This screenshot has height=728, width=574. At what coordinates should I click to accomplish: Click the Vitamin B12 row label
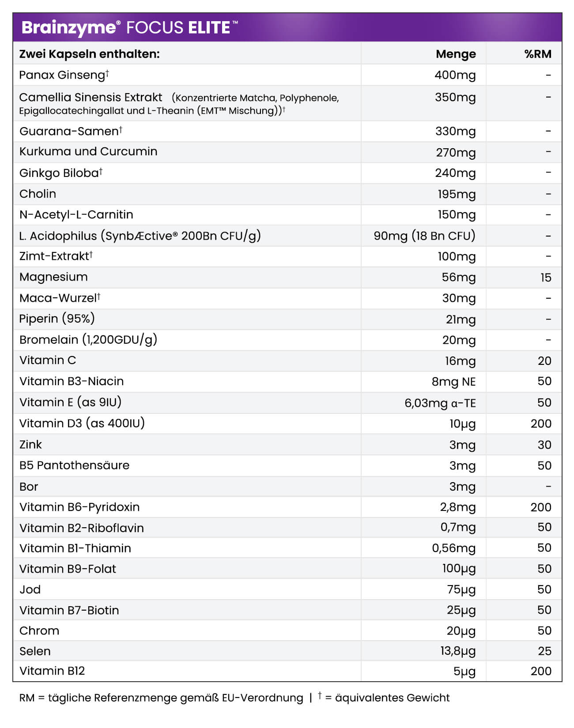click(x=52, y=671)
